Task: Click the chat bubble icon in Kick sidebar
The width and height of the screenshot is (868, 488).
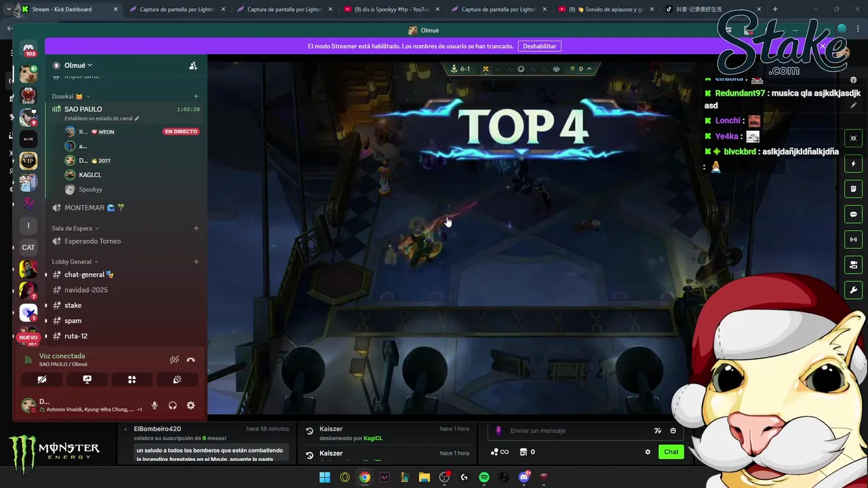Action: (853, 214)
